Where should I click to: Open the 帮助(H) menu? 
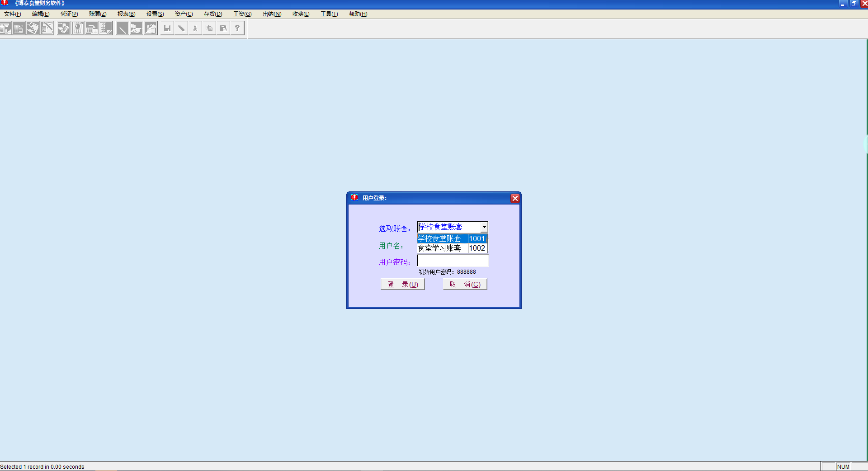coord(358,14)
